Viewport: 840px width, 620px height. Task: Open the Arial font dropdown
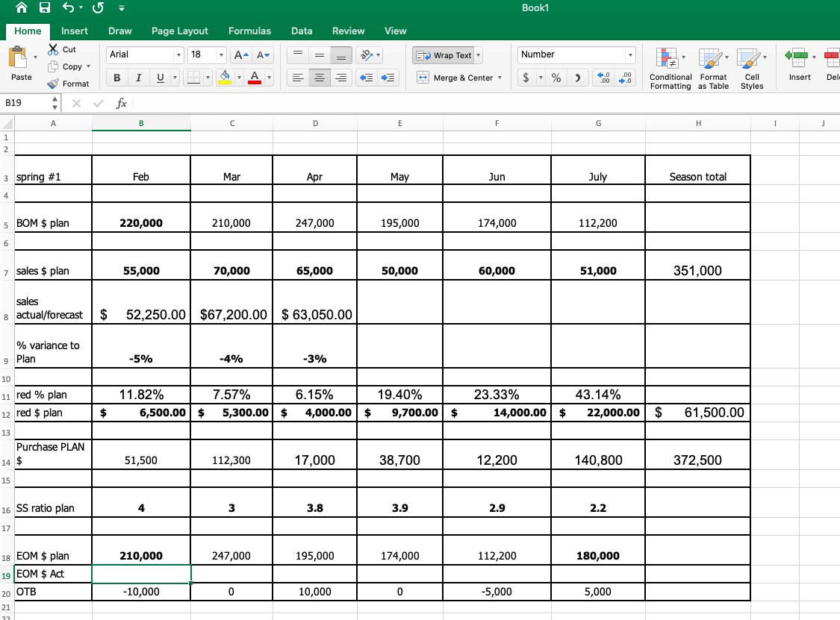point(178,54)
